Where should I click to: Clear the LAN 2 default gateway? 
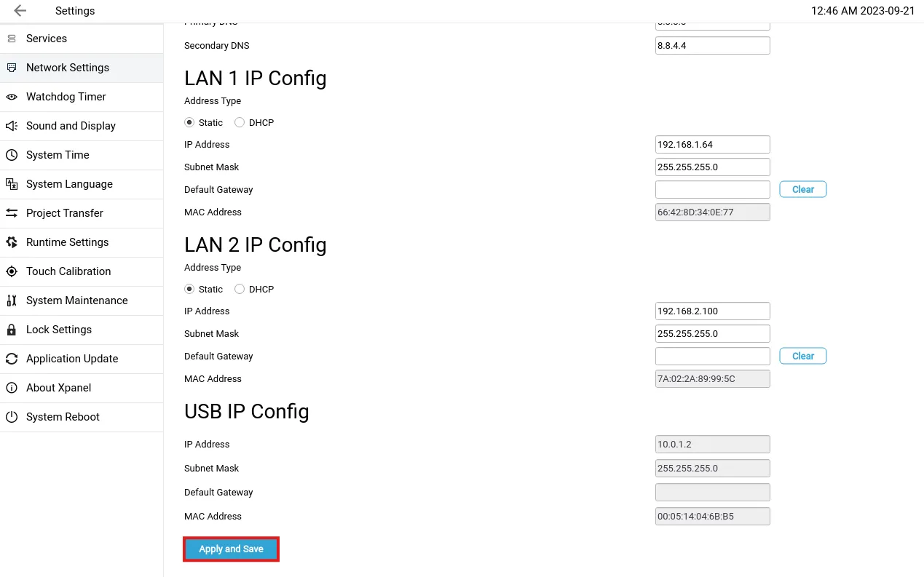pyautogui.click(x=802, y=356)
